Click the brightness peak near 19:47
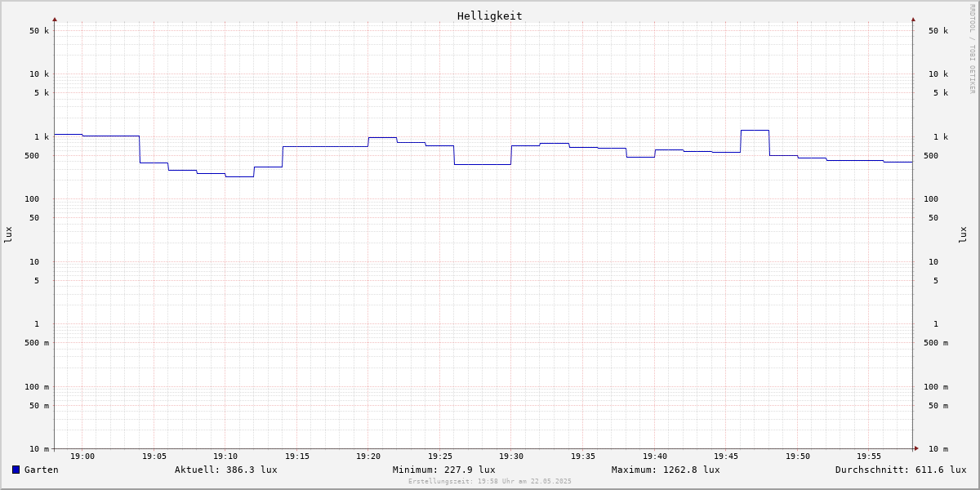Image resolution: width=980 pixels, height=490 pixels. pos(755,130)
